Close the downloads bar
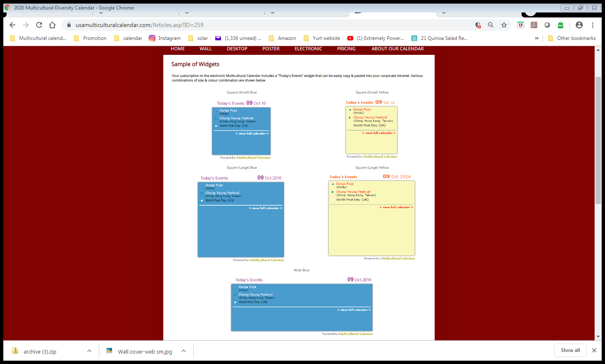The width and height of the screenshot is (605, 364). [594, 350]
